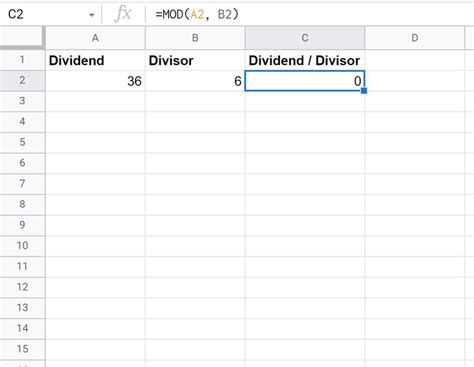This screenshot has width=474, height=367.
Task: Select column C header
Action: [305, 38]
